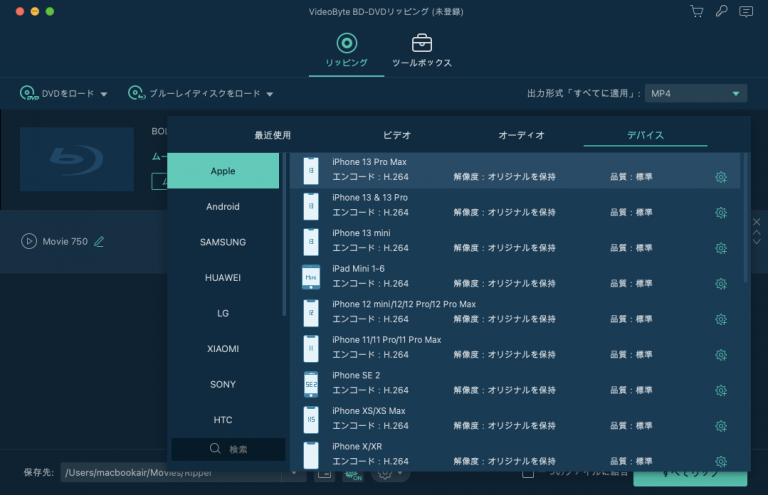Open settings gear for iPad Mini 1-6
Viewport: 768px width, 495px height.
tap(720, 284)
